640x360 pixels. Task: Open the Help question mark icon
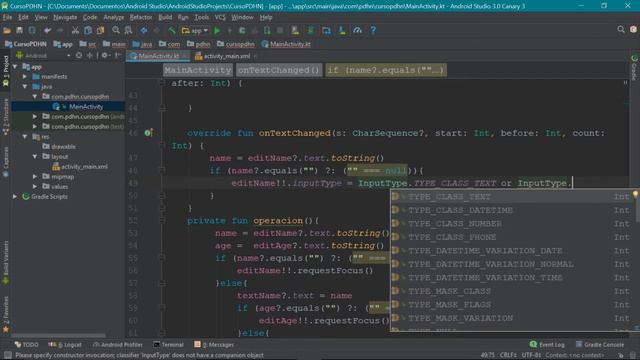(x=373, y=31)
